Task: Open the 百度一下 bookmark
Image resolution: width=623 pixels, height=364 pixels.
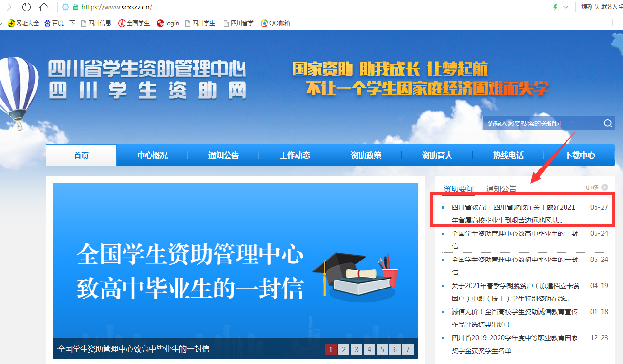Action: tap(60, 23)
